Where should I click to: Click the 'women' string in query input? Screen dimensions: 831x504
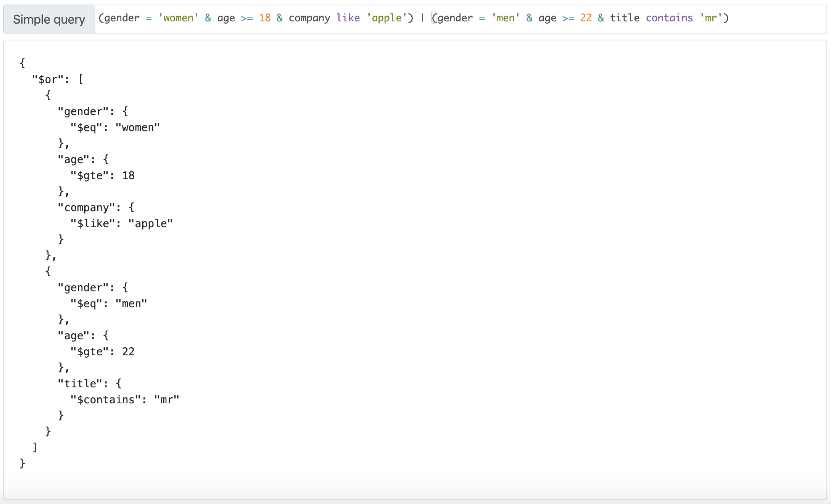(179, 18)
